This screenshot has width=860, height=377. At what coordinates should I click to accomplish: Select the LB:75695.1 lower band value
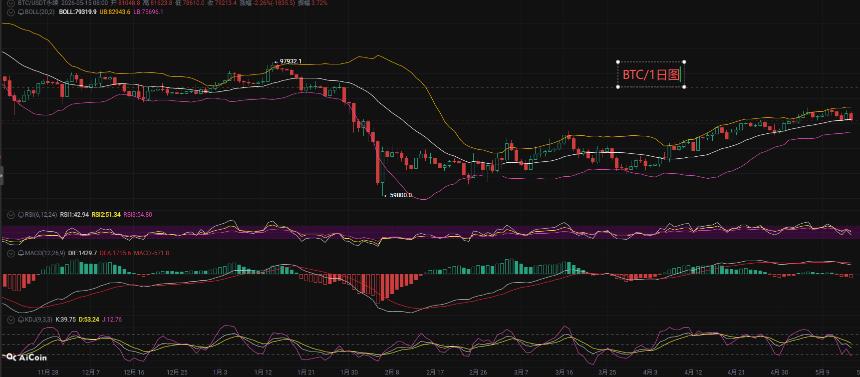pyautogui.click(x=148, y=12)
